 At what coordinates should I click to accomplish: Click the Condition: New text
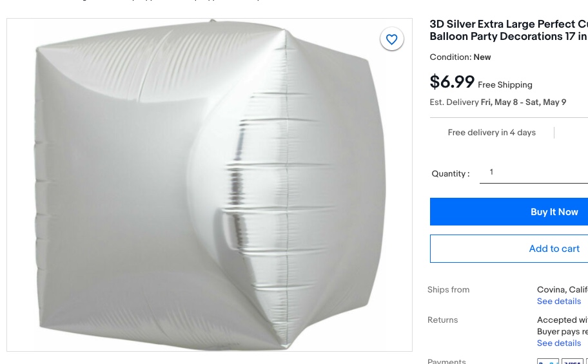[460, 57]
